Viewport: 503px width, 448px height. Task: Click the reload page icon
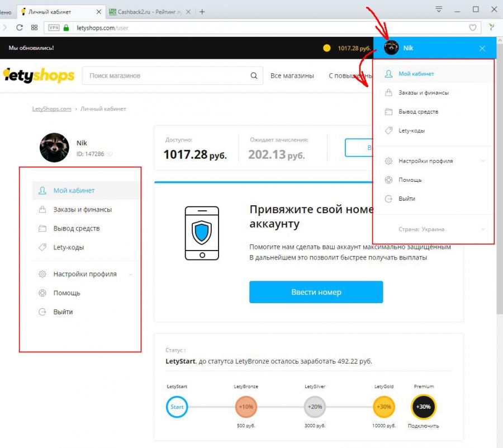coord(20,27)
